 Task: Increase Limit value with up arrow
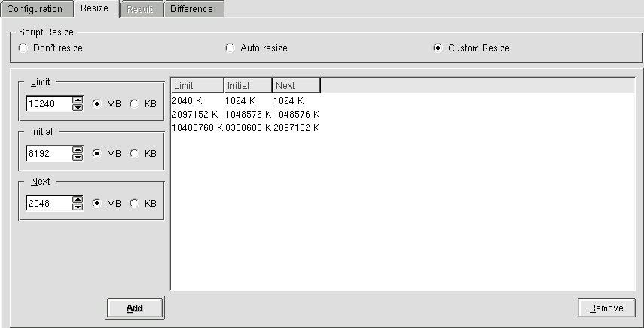77,100
